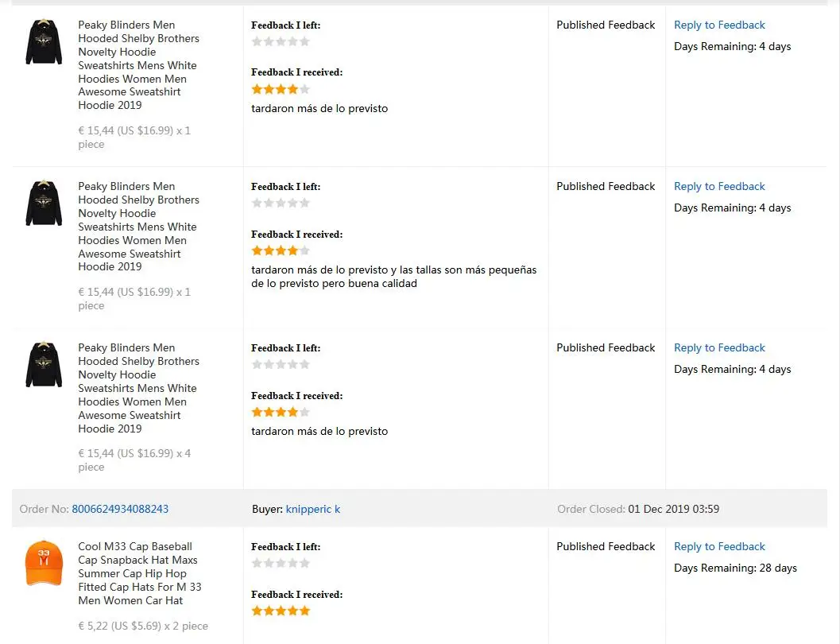Click the five-star received rating on the cap
The width and height of the screenshot is (840, 644).
281,611
